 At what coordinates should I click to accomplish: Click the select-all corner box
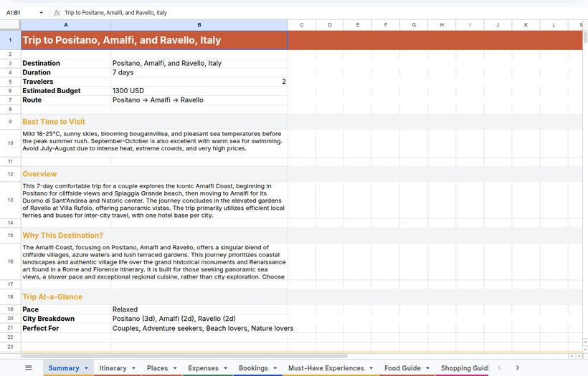pyautogui.click(x=10, y=25)
